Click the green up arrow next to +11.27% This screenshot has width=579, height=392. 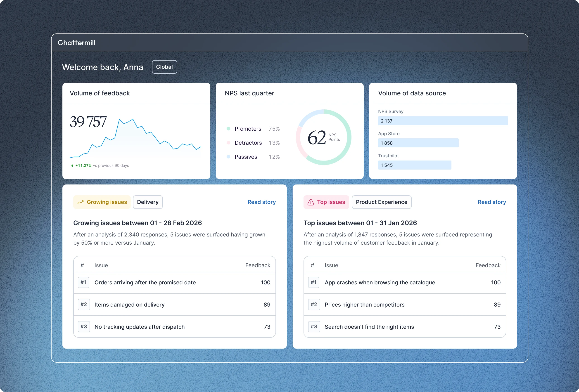(x=72, y=166)
